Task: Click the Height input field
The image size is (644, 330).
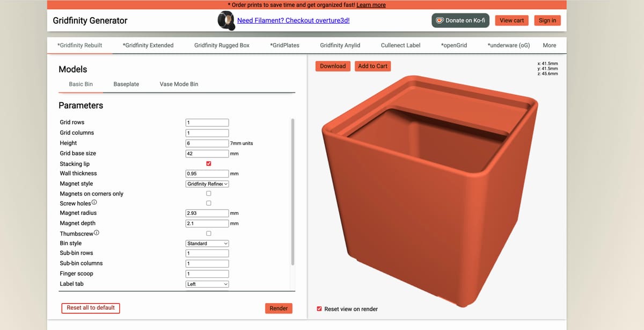Action: (207, 144)
